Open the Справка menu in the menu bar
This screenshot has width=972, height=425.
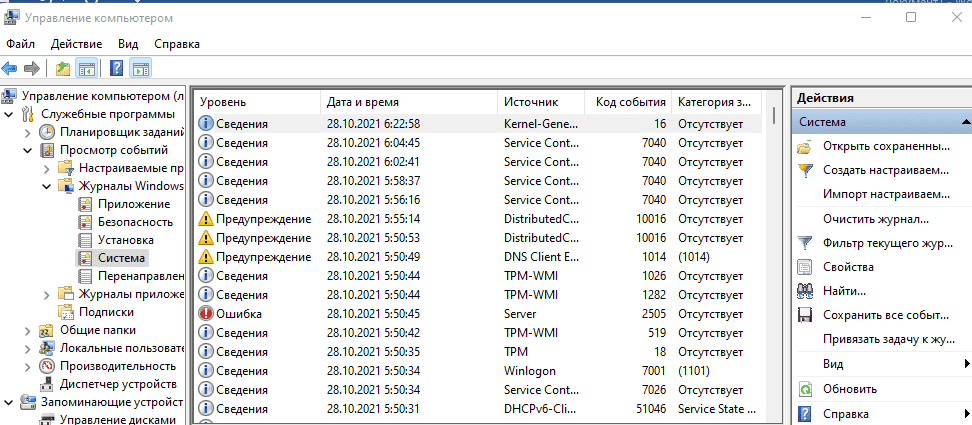(177, 44)
